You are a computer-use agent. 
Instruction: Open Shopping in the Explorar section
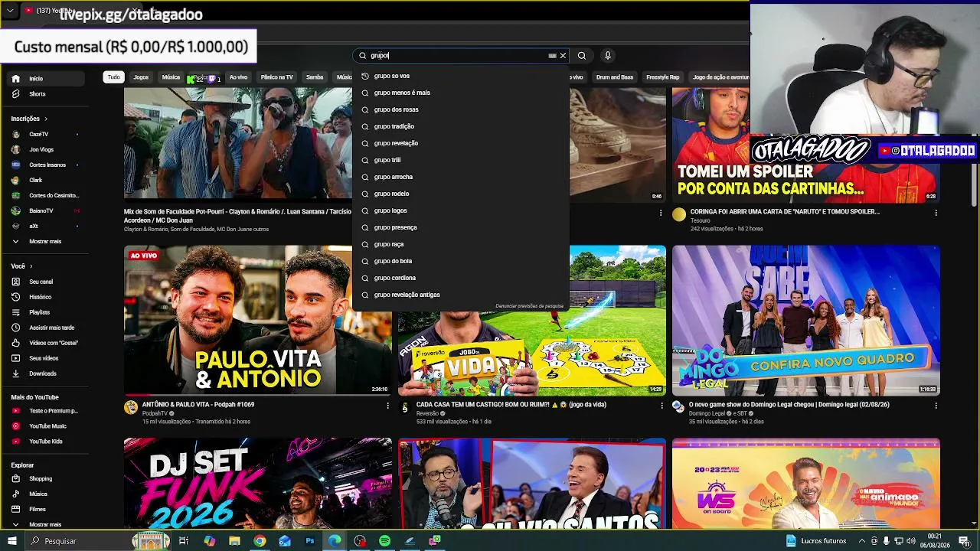click(x=41, y=479)
